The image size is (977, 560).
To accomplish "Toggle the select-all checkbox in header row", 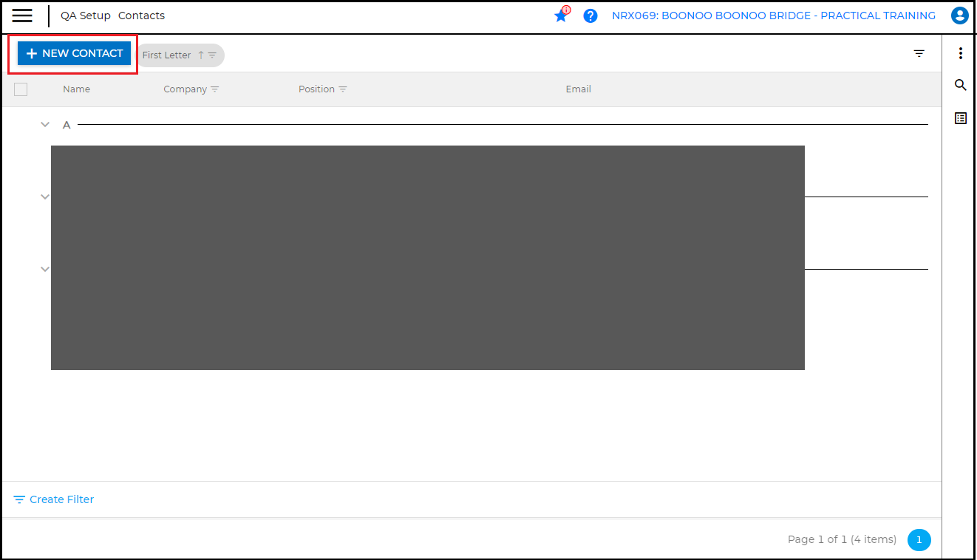I will 21,89.
